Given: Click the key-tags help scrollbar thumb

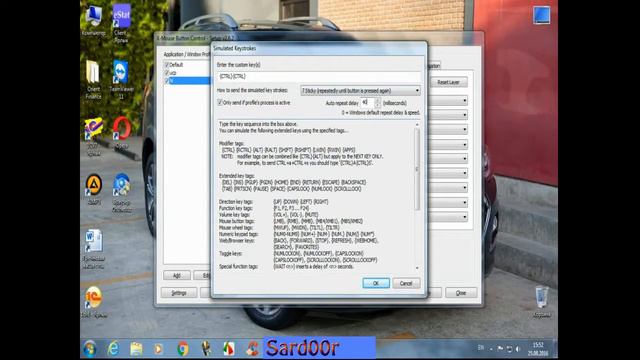Looking at the screenshot, I should [x=417, y=169].
